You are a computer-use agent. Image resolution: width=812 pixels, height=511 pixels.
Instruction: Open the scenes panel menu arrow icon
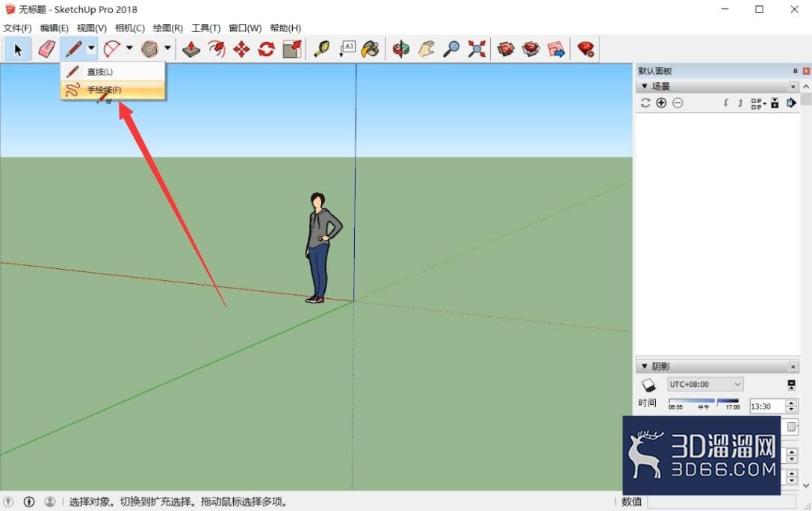[x=791, y=103]
